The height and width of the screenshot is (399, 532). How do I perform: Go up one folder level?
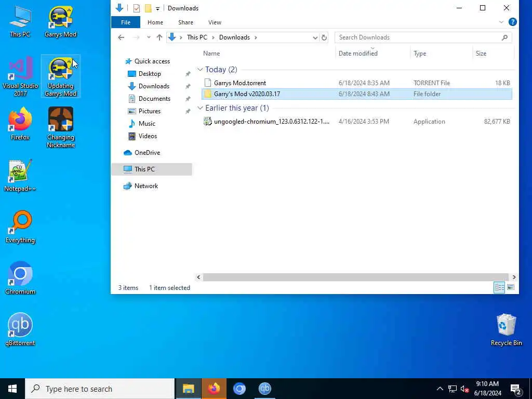coord(159,37)
